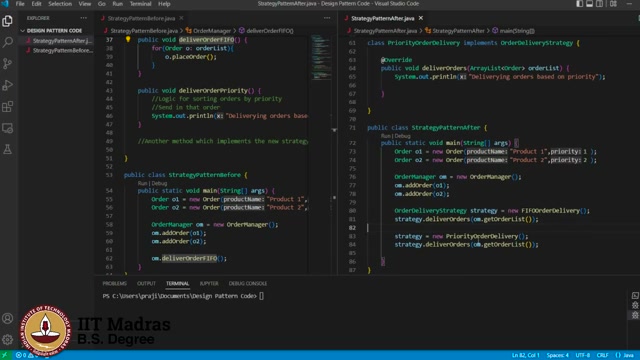Open Customize Layout icon in title bar
Viewport: 640px width, 360px height.
[x=613, y=4]
